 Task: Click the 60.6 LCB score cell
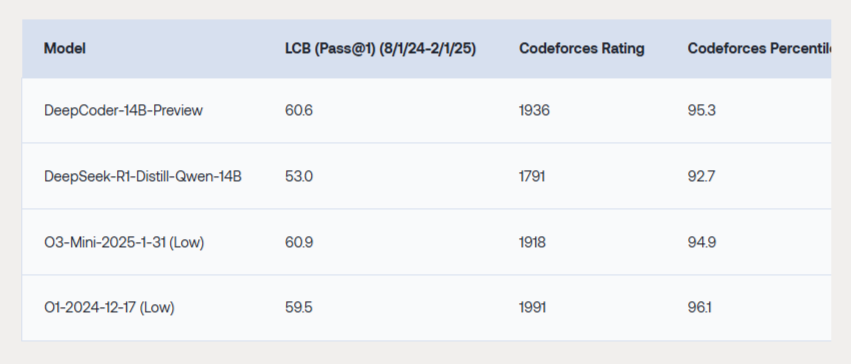(299, 111)
